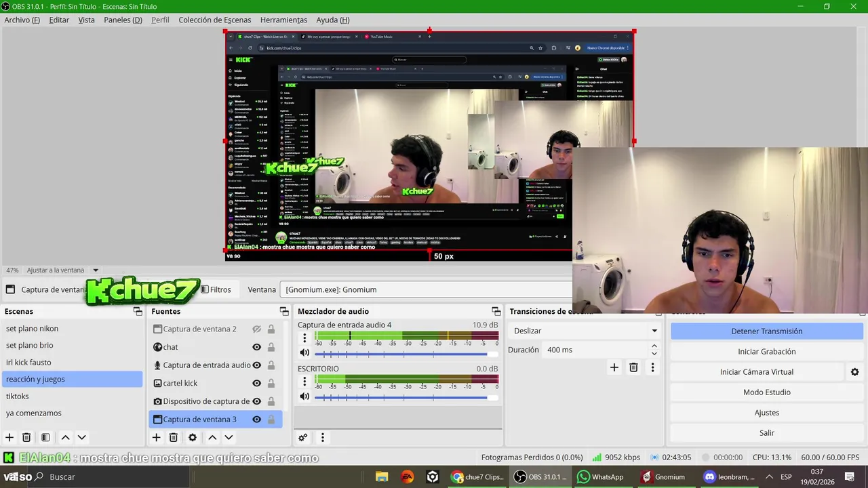
Task: Open Ventana Gnomium.exe combo box
Action: (x=427, y=289)
